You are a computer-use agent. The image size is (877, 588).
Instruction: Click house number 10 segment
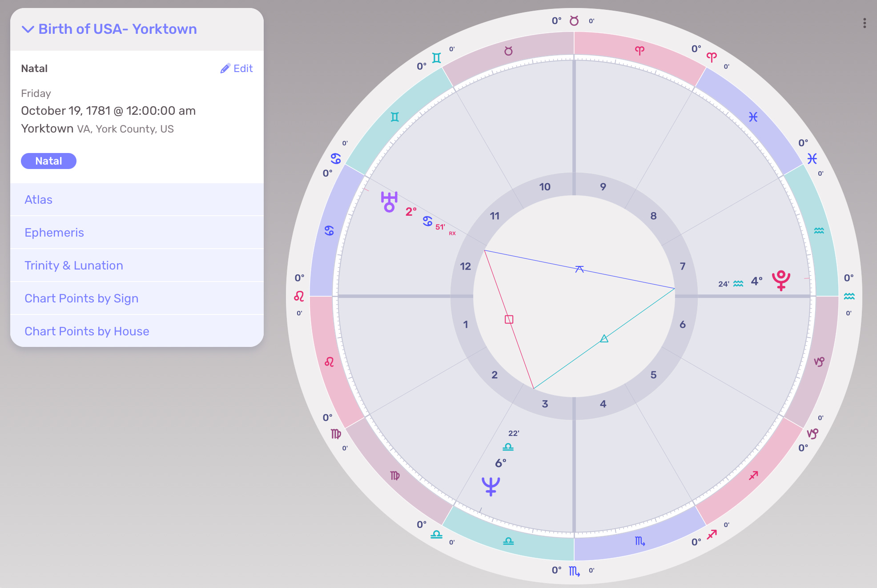click(x=545, y=187)
